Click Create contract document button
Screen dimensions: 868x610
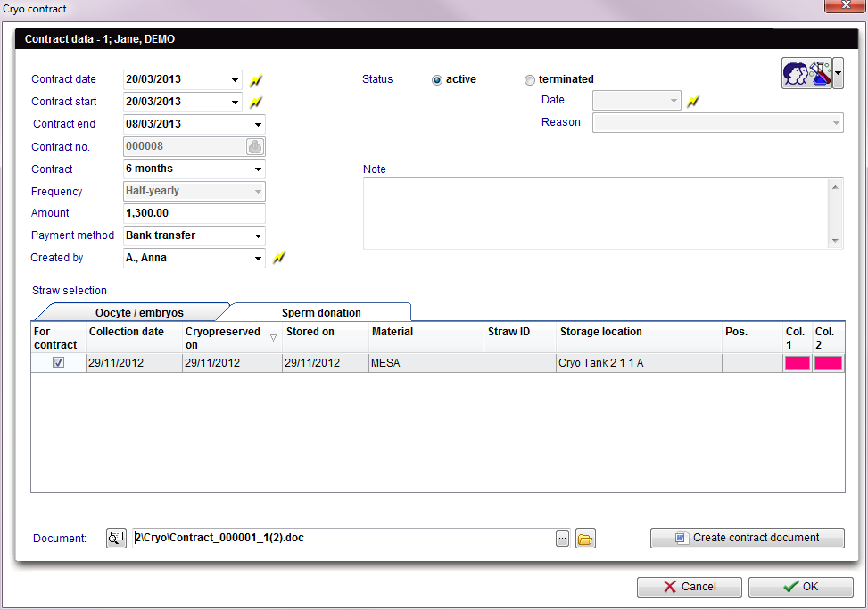[748, 538]
